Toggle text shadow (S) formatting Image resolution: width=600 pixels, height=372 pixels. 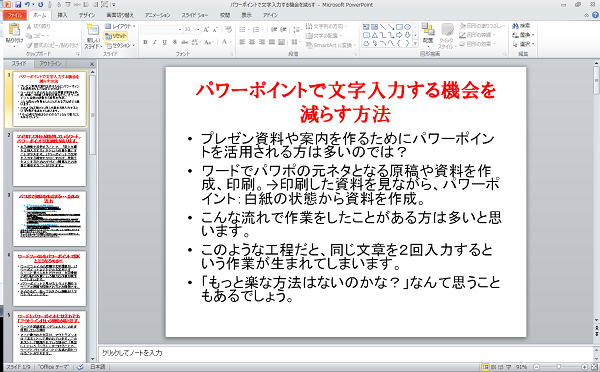[x=175, y=42]
